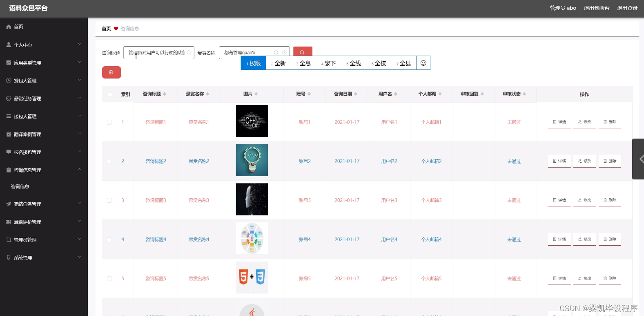Screen dimensions: 644x316
Task: Expand 个人中心 menu chevron
Action: point(80,44)
